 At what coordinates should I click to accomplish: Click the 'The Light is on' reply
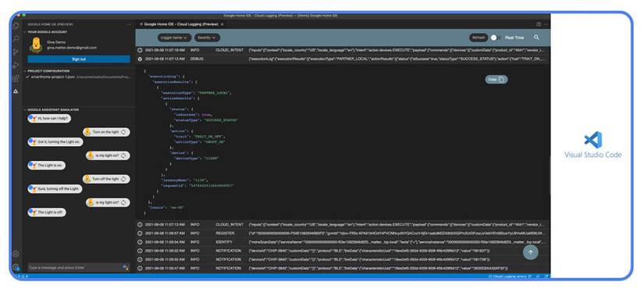point(46,166)
